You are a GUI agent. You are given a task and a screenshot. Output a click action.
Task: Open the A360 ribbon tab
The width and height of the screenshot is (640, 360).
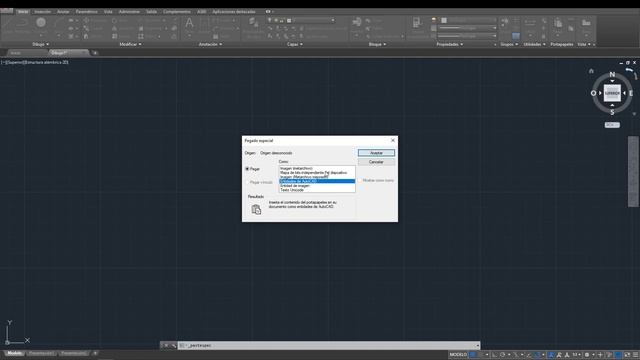(x=202, y=12)
